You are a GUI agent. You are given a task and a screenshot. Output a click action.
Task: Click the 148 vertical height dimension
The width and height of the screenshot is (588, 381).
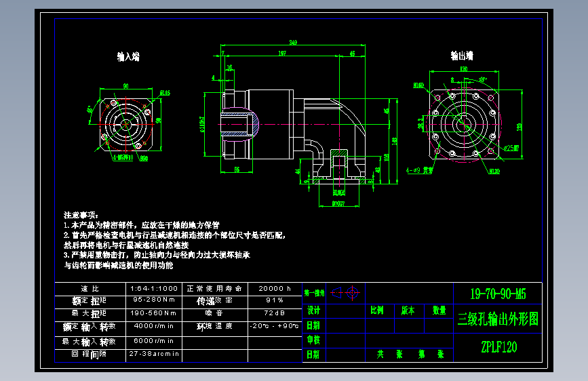pyautogui.click(x=394, y=140)
